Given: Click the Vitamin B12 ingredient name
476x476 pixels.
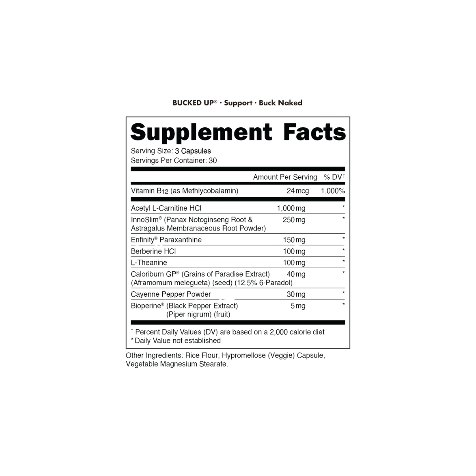Looking at the screenshot, I should tap(184, 191).
